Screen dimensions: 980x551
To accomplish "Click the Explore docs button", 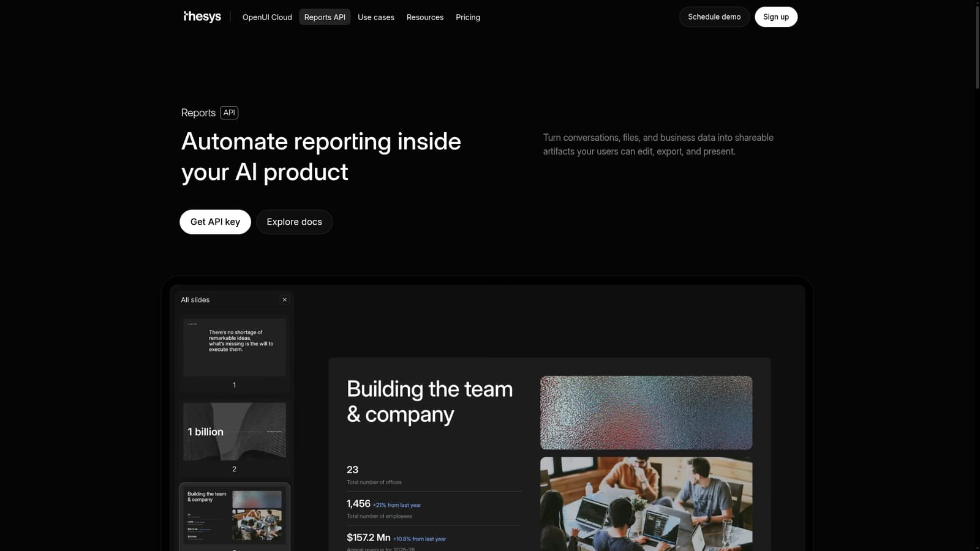I will pyautogui.click(x=294, y=222).
